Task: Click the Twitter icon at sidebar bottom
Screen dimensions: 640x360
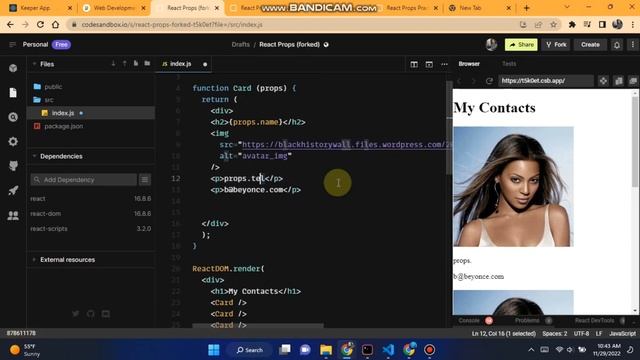Action: tap(76, 314)
